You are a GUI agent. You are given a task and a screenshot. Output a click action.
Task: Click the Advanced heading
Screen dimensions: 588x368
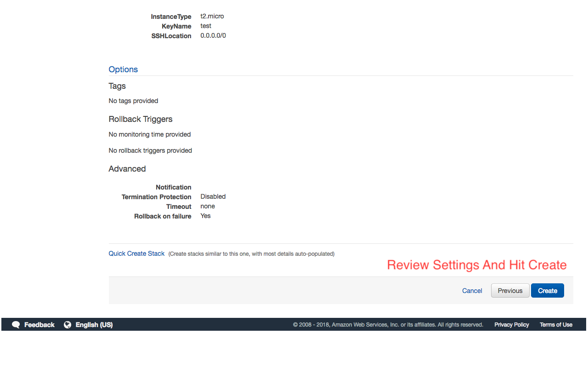click(x=127, y=169)
